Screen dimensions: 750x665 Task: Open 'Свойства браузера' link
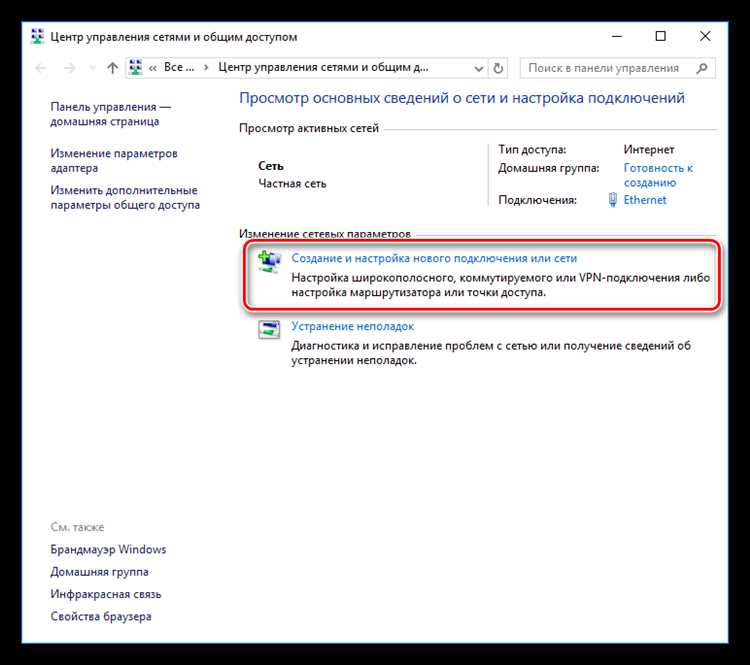coord(101,616)
